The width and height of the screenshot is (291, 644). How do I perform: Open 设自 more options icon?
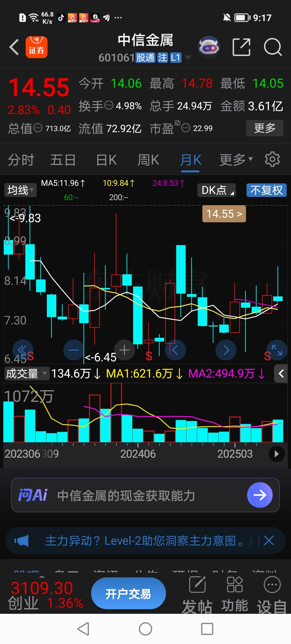pyautogui.click(x=272, y=595)
